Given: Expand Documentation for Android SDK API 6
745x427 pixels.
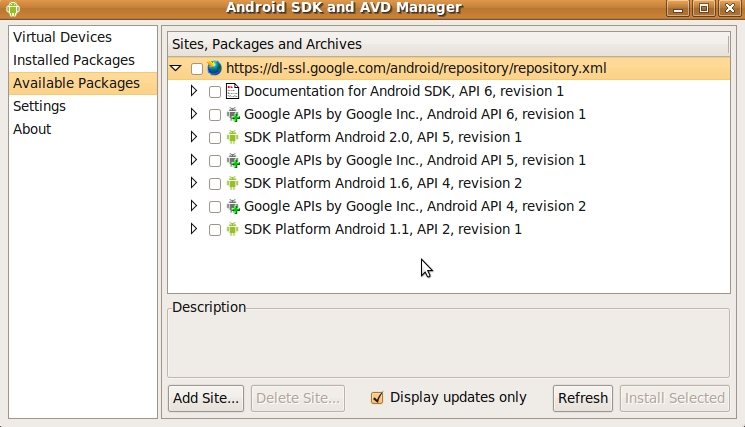Looking at the screenshot, I should pyautogui.click(x=193, y=91).
